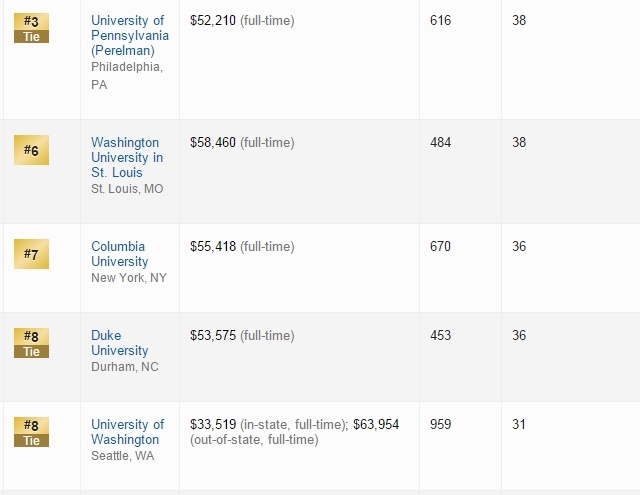
Task: Click University of Washington's #8 Tie badge
Action: pyautogui.click(x=30, y=431)
